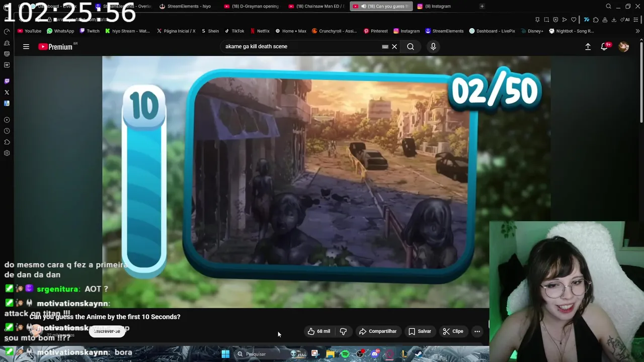This screenshot has width=644, height=362.
Task: Run search with the magnifier button
Action: 411,47
